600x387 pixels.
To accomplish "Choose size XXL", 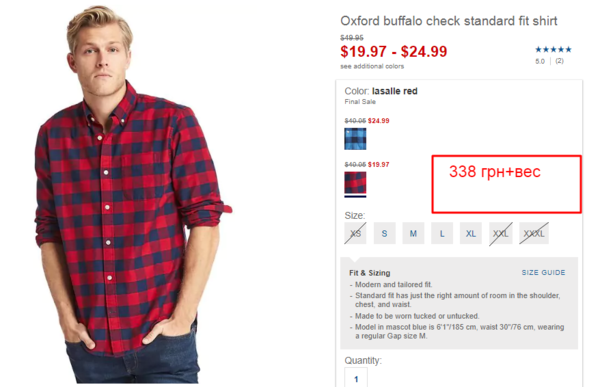I will [500, 233].
